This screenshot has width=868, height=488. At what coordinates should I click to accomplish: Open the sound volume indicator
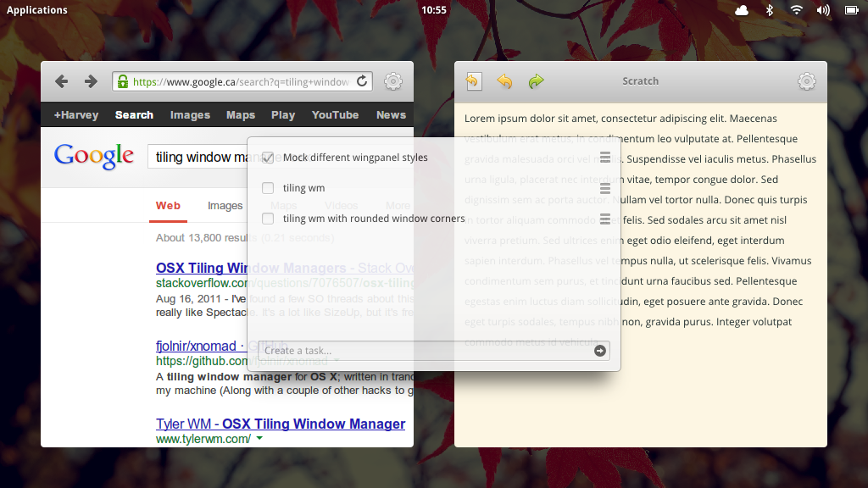point(823,10)
